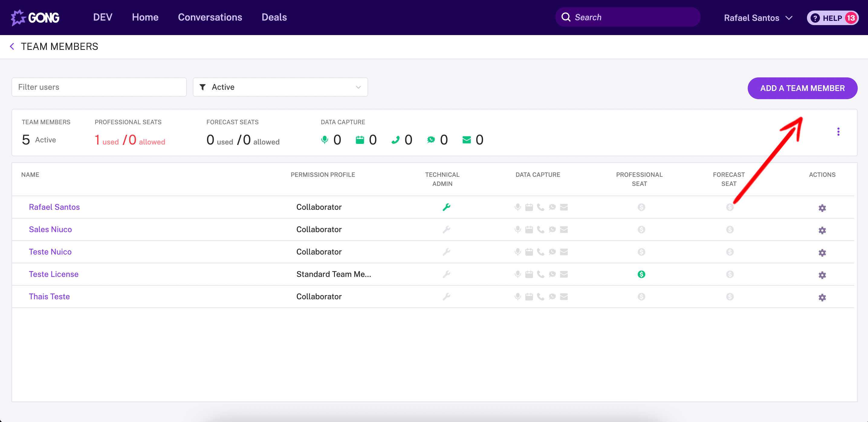Toggle technical admin wrench for Sales Niuco
The width and height of the screenshot is (868, 422).
[x=446, y=229]
